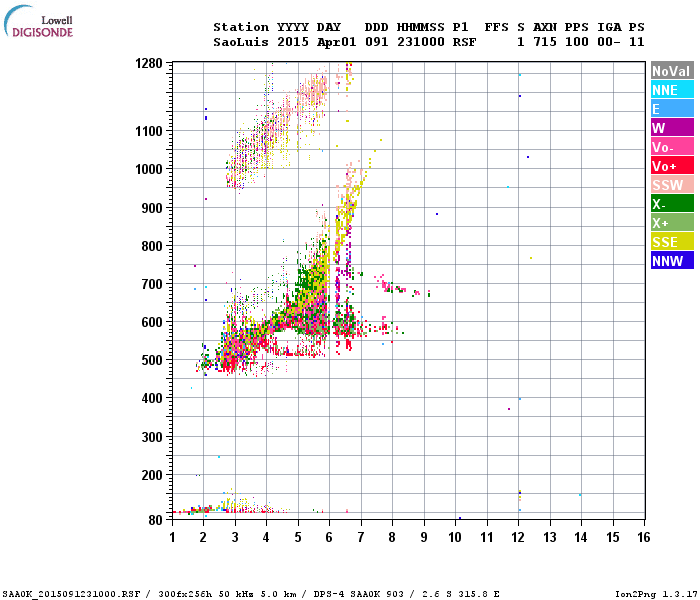Select the SSE yellow legend swatch
The width and height of the screenshot is (700, 600).
pos(672,242)
